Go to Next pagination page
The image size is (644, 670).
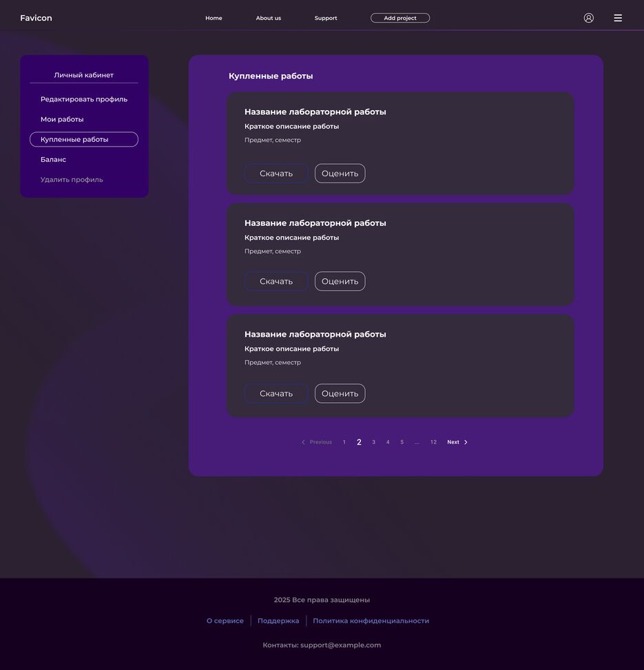457,442
